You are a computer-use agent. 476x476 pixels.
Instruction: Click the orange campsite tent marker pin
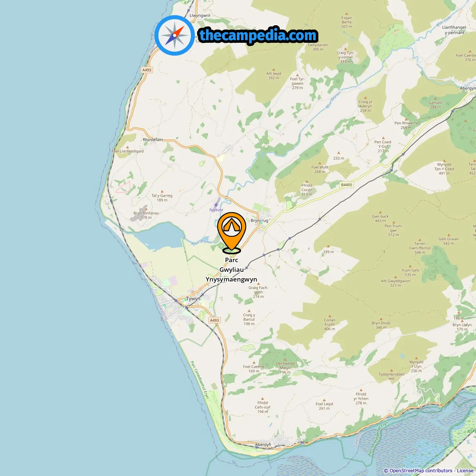coord(232,232)
